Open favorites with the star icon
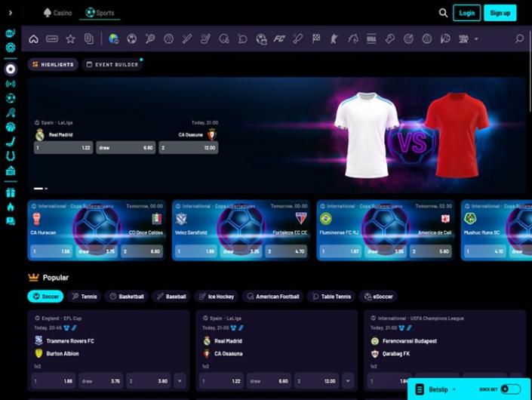Screen dimensions: 532x400 point(70,38)
